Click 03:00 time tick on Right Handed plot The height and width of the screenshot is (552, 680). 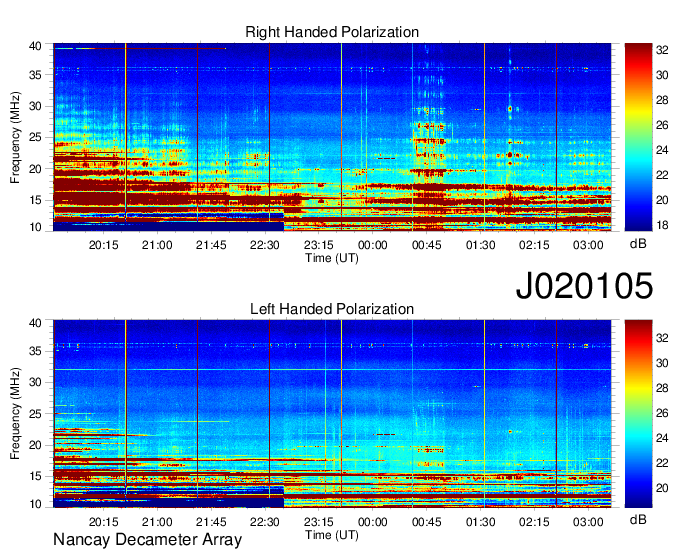pos(588,245)
